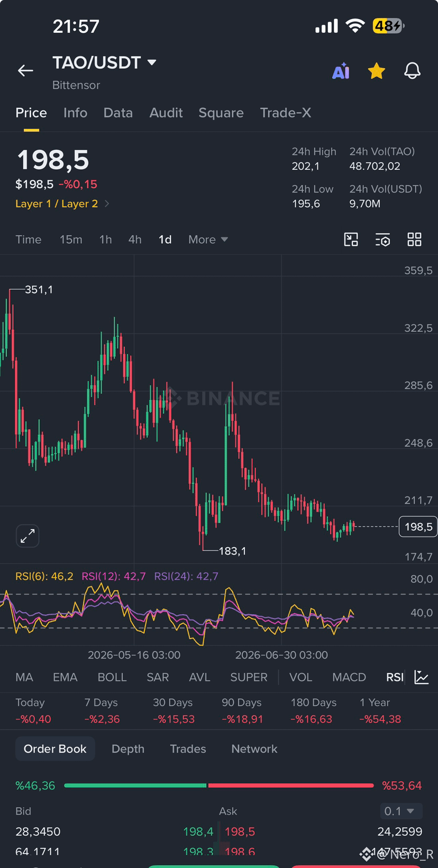Expand the More intervals dropdown

[208, 239]
